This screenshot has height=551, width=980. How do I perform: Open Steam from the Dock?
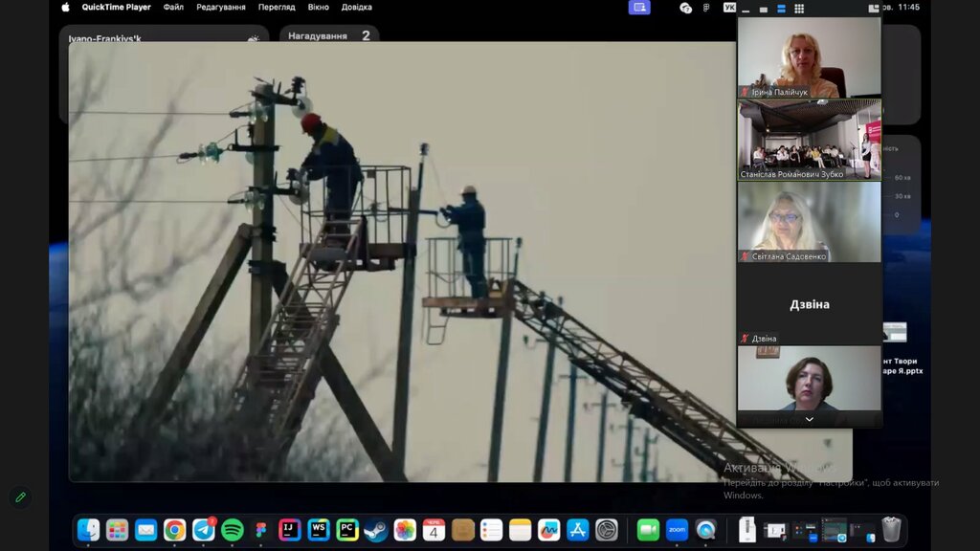(376, 530)
